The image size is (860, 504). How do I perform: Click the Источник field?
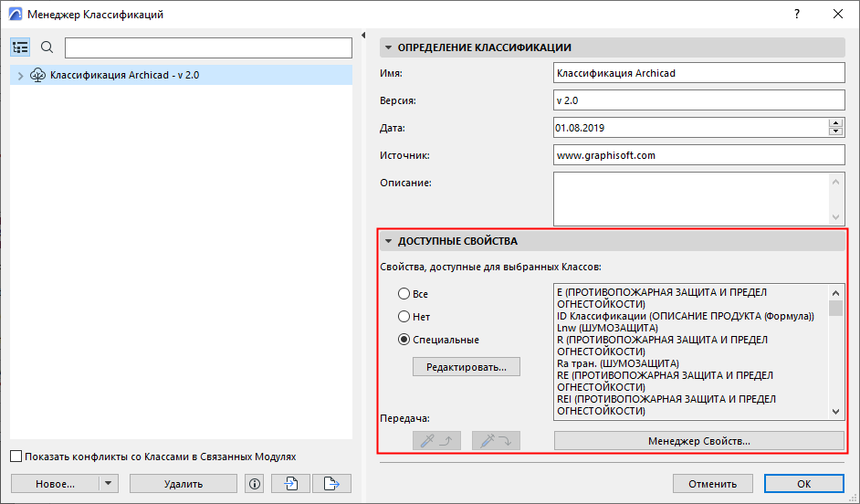pos(698,155)
